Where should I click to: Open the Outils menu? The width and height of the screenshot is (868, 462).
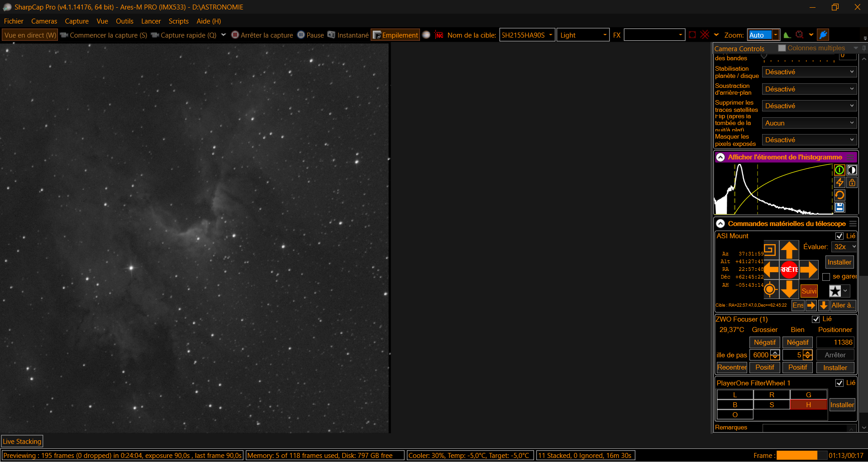(124, 21)
